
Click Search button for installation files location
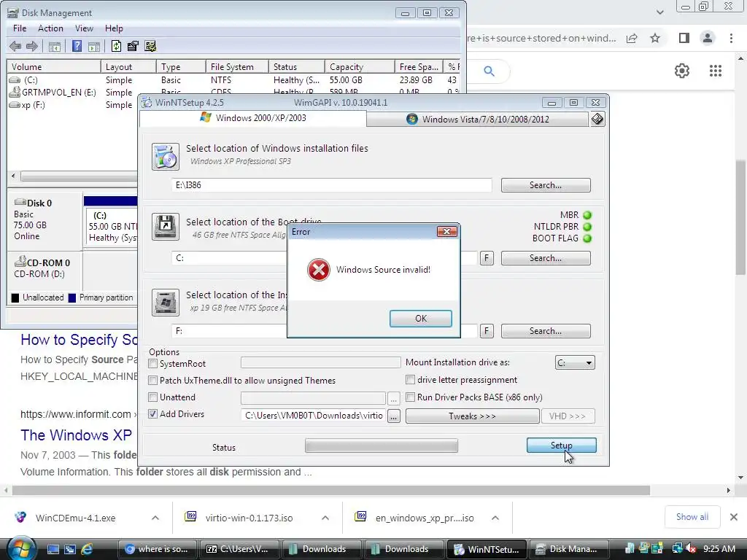coord(546,185)
